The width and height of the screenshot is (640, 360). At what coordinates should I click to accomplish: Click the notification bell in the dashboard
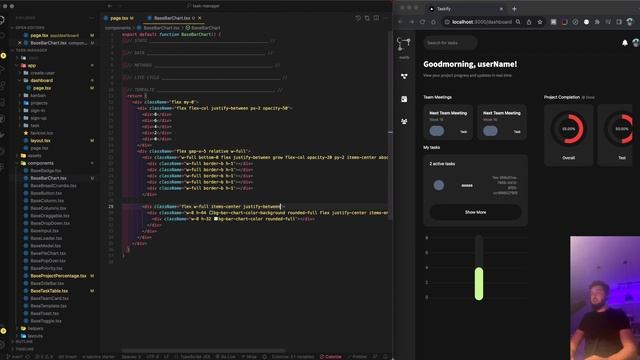[x=624, y=43]
